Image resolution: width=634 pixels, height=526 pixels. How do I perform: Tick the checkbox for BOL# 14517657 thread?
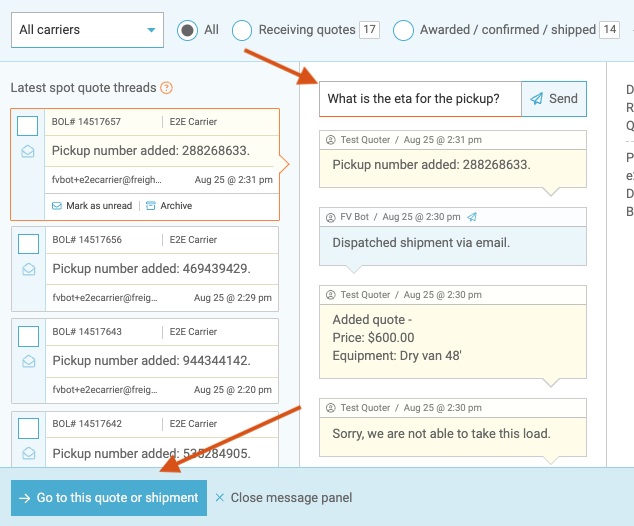[x=28, y=126]
